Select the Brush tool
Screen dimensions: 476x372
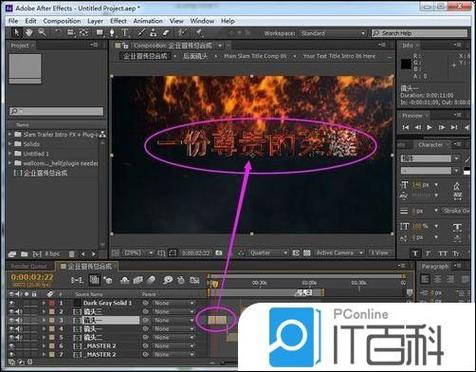pos(141,33)
